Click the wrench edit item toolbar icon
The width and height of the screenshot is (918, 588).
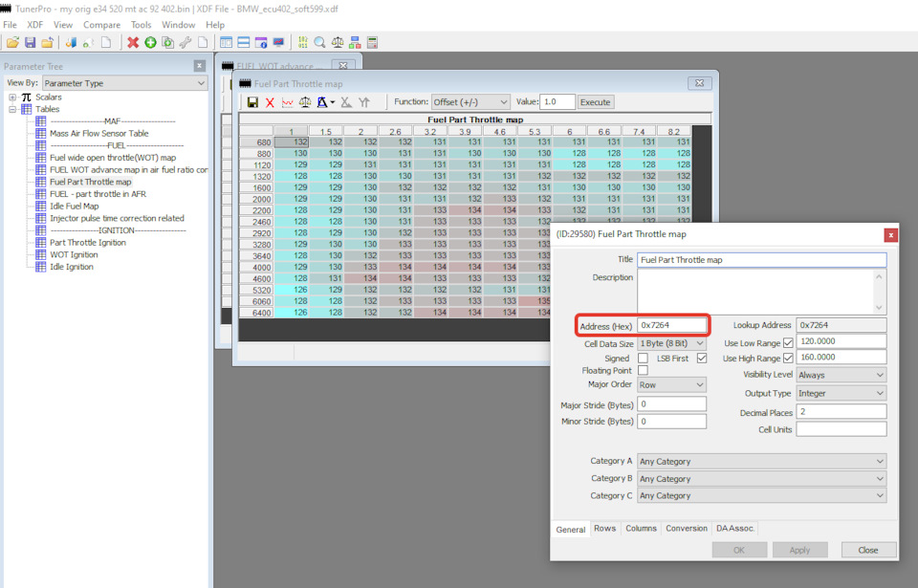pos(185,42)
